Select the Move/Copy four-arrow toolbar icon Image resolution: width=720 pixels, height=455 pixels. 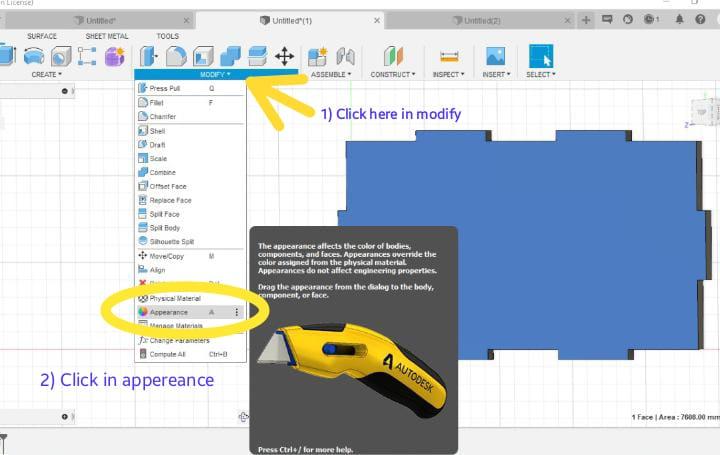[x=284, y=56]
